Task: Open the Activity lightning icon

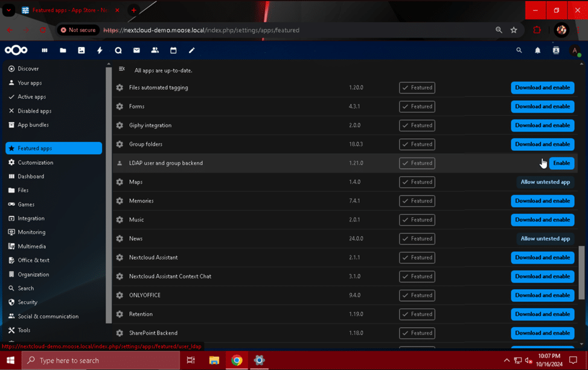Action: pyautogui.click(x=100, y=50)
